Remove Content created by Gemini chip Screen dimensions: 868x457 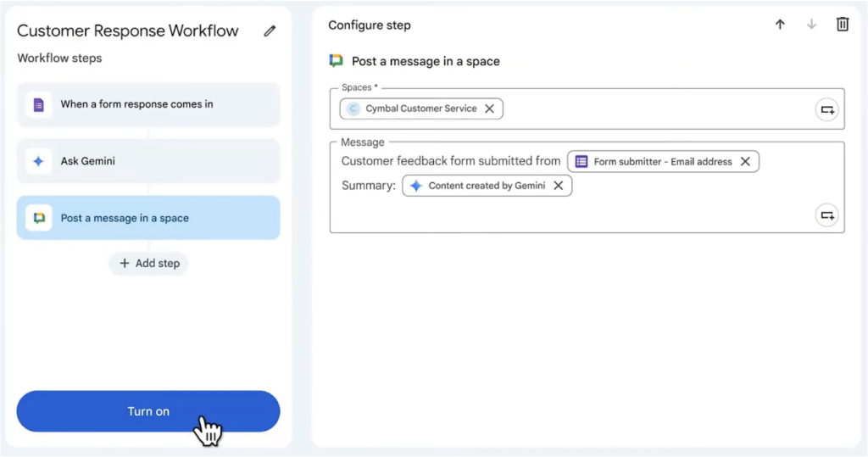559,186
